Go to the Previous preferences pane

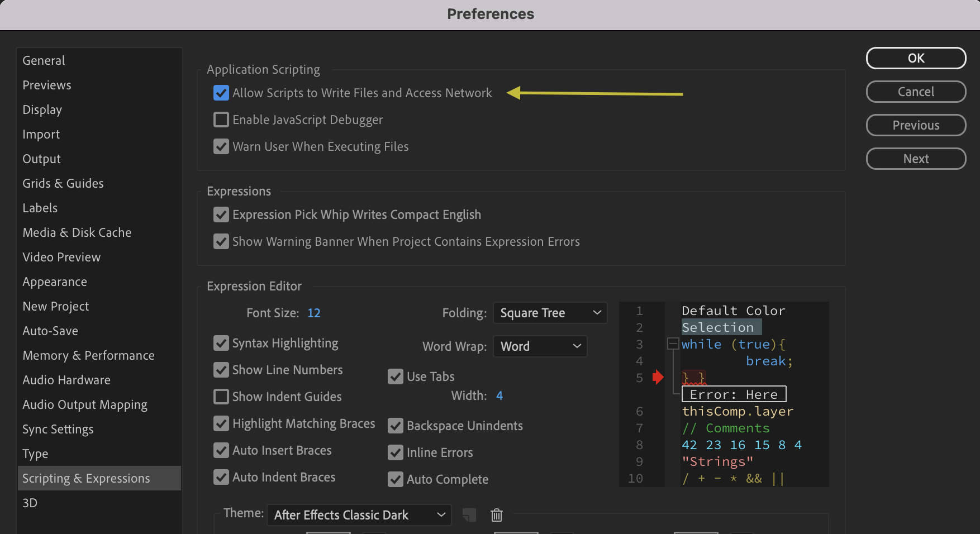pyautogui.click(x=916, y=125)
